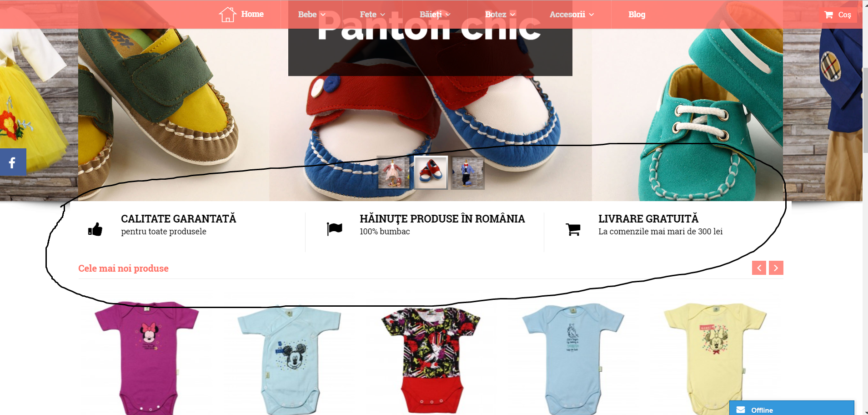Open the Cele mai noi produse link
Viewport: 868px width, 415px height.
123,268
